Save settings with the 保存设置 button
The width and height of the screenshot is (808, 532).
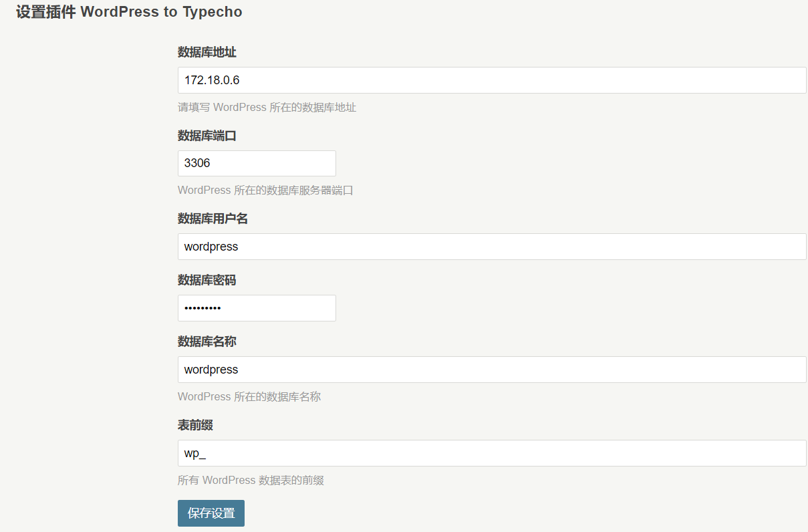[x=211, y=513]
